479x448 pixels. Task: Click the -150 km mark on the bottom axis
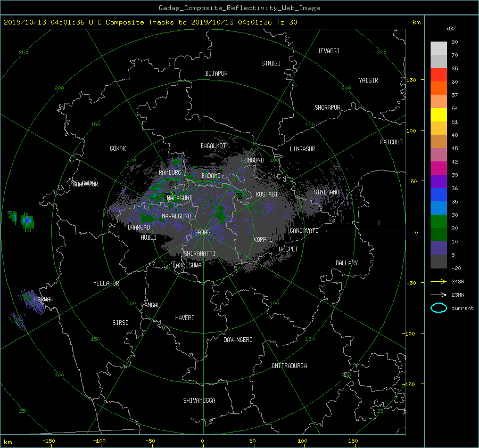tap(48, 441)
